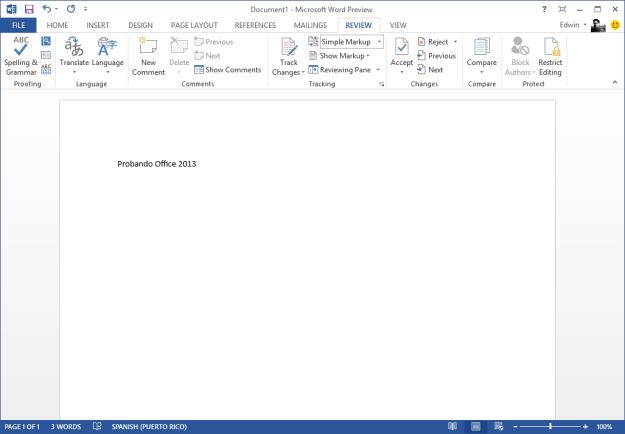Click zoom in plus button
The image size is (625, 434).
(585, 426)
